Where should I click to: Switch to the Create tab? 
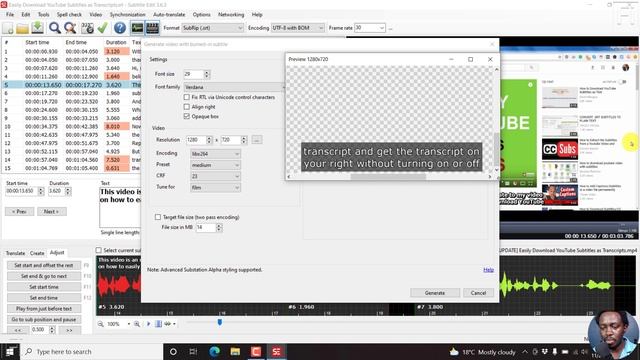[x=37, y=253]
